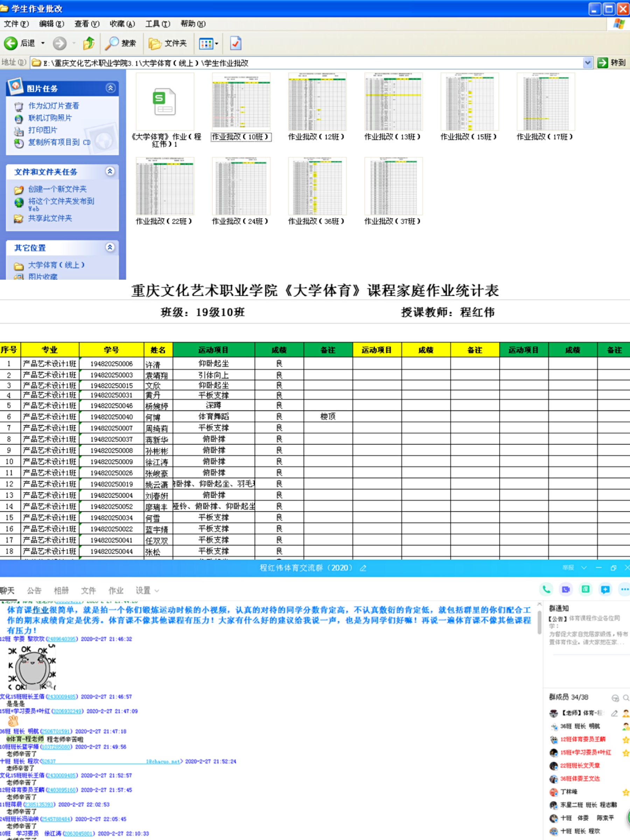Select thumbnail 作业批改（13班）
Image resolution: width=630 pixels, height=840 pixels.
(393, 102)
